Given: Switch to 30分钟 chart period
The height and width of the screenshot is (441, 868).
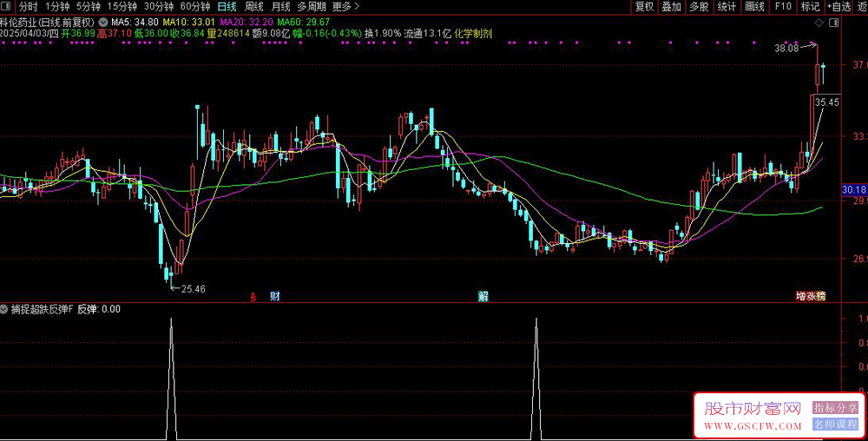Looking at the screenshot, I should pyautogui.click(x=158, y=7).
